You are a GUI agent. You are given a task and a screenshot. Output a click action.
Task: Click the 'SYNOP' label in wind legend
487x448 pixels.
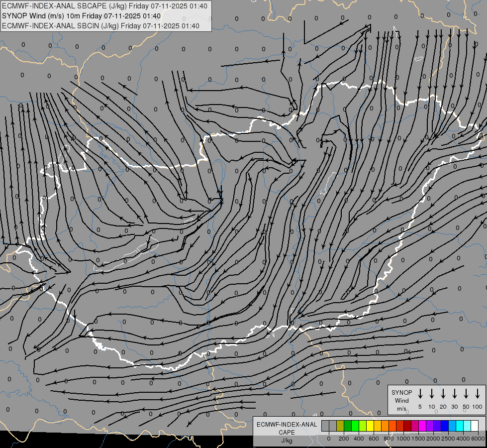tap(401, 393)
